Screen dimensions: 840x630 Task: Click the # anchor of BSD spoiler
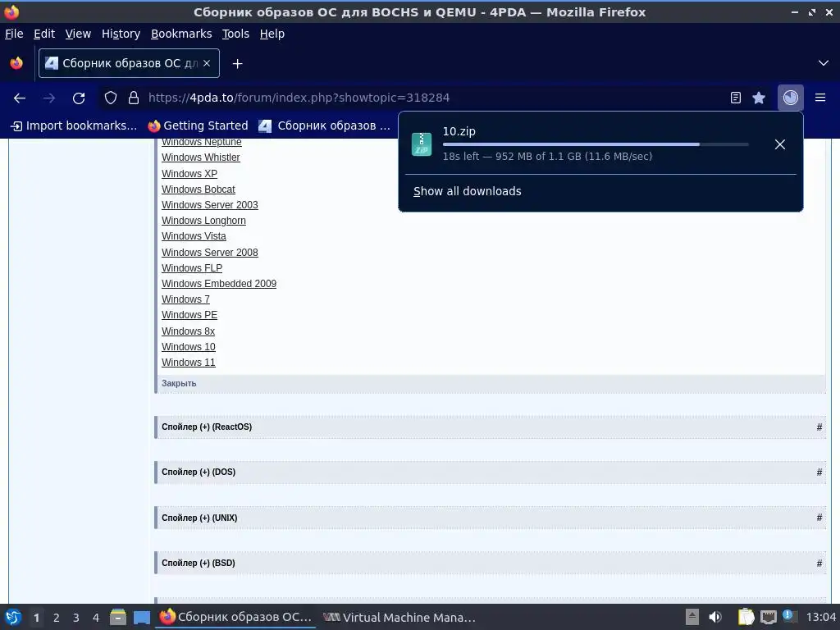click(x=819, y=563)
